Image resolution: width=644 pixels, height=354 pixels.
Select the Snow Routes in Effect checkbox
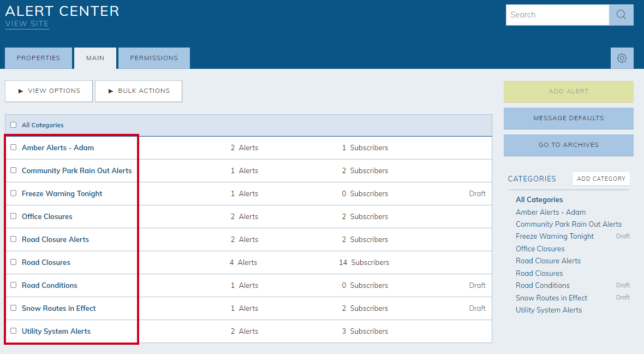pos(14,308)
